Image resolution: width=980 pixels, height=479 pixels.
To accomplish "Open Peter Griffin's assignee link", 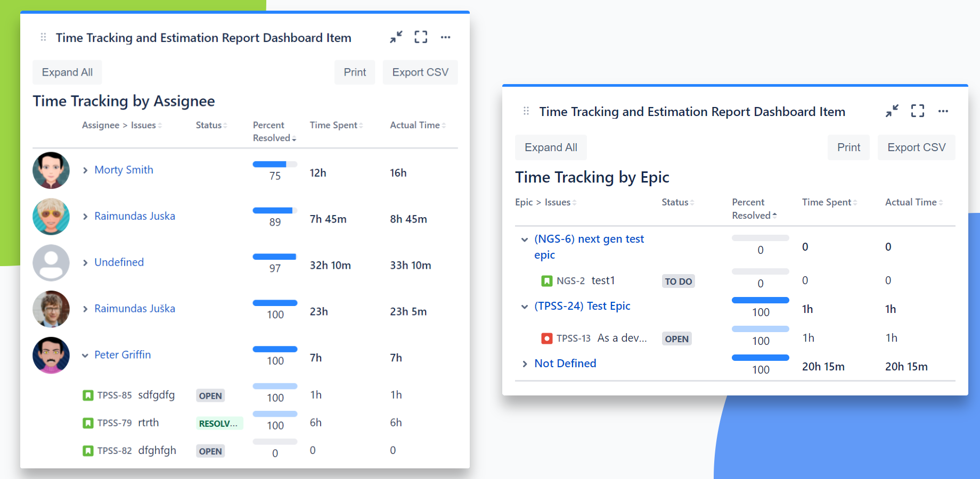I will point(123,354).
